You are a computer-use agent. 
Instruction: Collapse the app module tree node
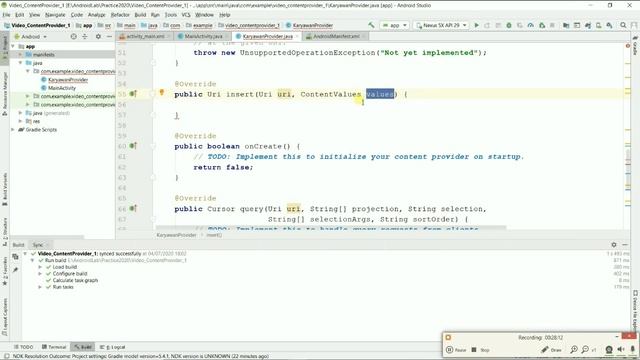(13, 47)
